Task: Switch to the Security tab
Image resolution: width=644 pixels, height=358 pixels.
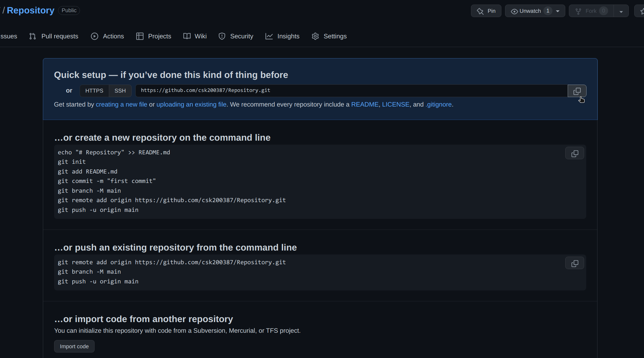Action: click(236, 36)
